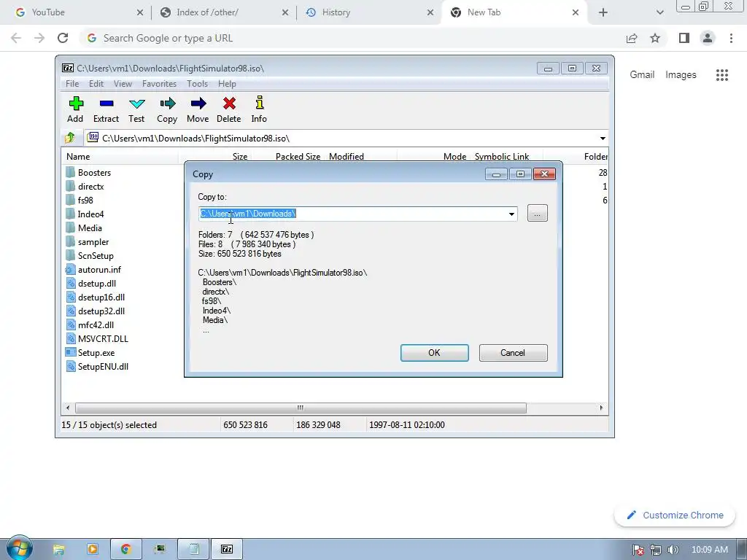The image size is (747, 560).
Task: Sort by the Modified column
Action: pos(360,157)
